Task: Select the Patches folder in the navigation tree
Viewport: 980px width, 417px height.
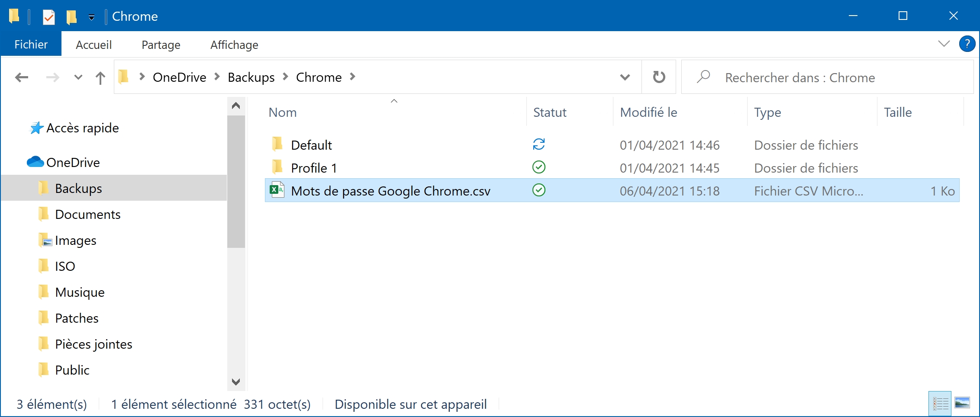Action: click(77, 318)
